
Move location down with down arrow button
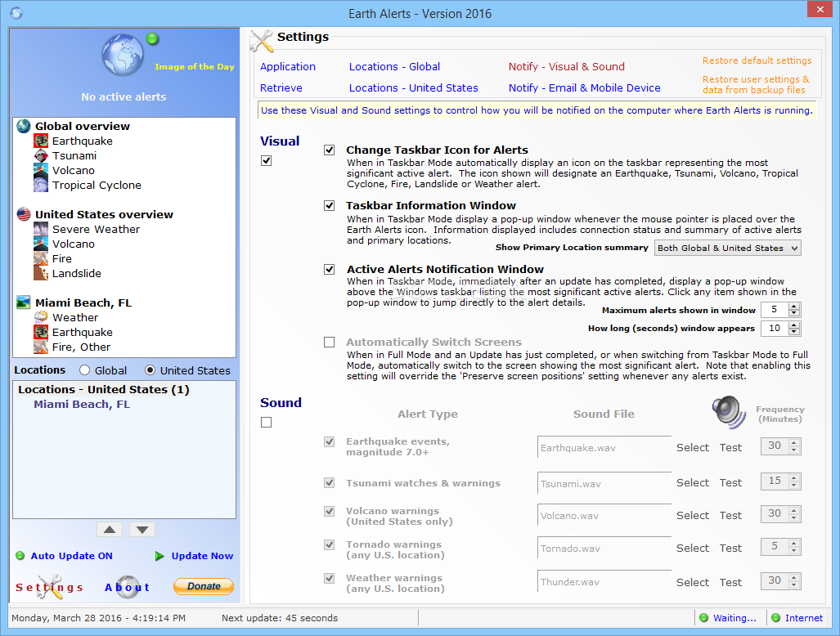coord(142,530)
